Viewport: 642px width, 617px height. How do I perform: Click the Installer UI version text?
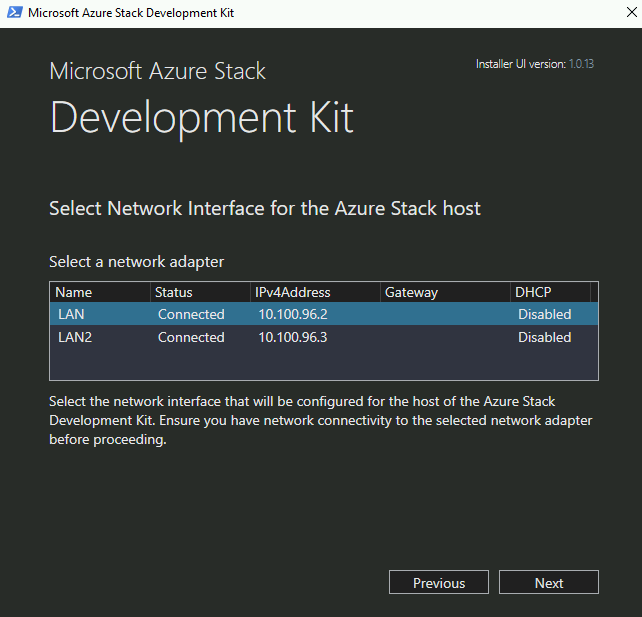535,64
